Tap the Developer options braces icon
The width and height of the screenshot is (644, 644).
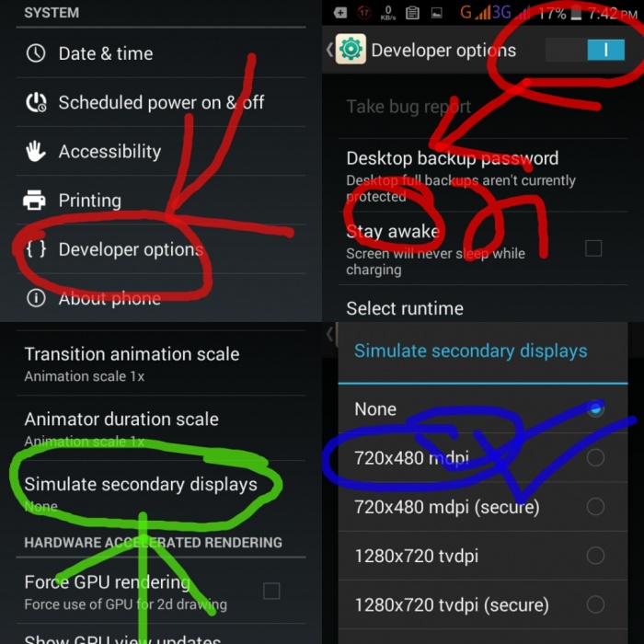coord(36,249)
